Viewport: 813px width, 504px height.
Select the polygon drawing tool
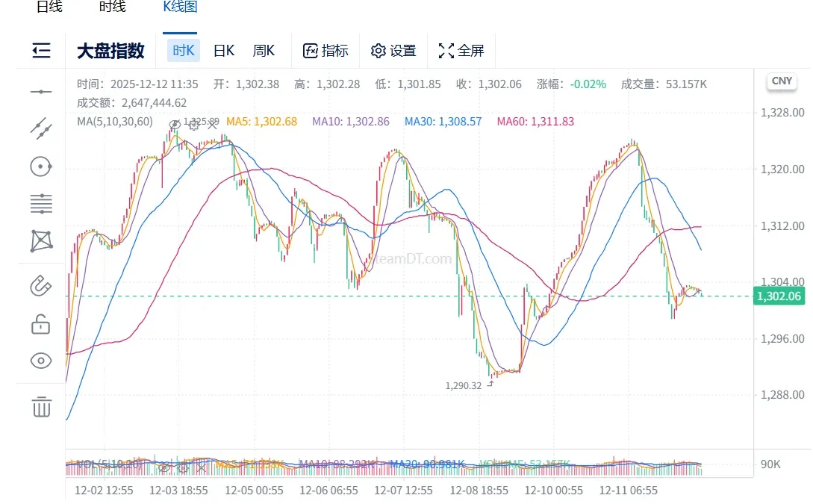(x=41, y=240)
